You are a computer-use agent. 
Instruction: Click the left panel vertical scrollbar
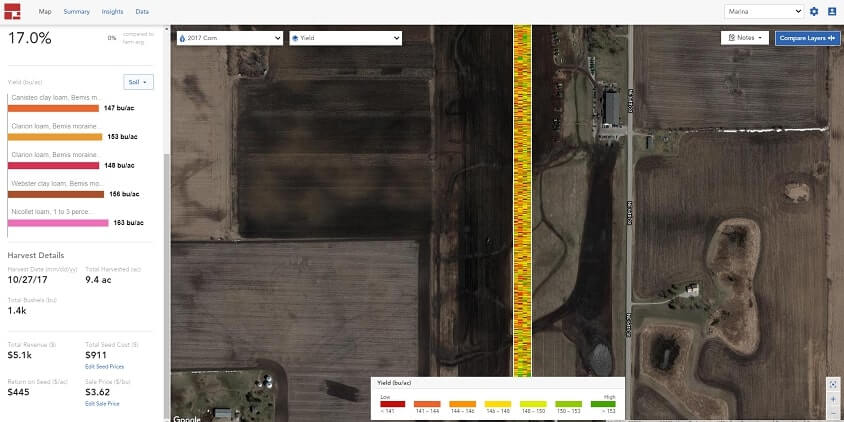[x=167, y=285]
